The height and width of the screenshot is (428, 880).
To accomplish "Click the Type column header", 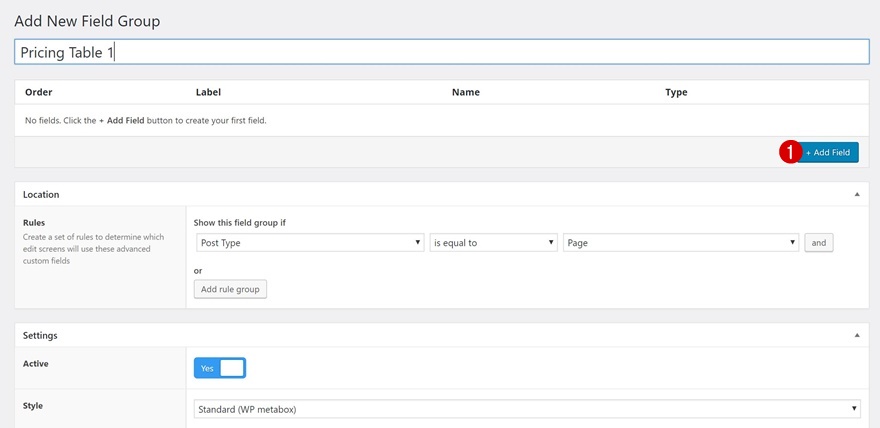I will click(x=676, y=92).
